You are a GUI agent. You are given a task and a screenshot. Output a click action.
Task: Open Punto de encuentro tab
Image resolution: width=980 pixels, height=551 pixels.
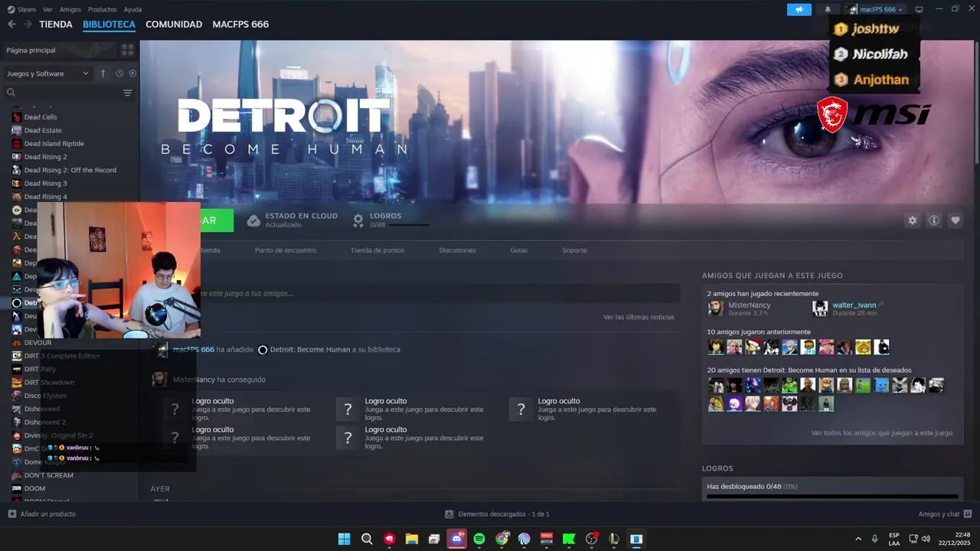[x=286, y=250]
